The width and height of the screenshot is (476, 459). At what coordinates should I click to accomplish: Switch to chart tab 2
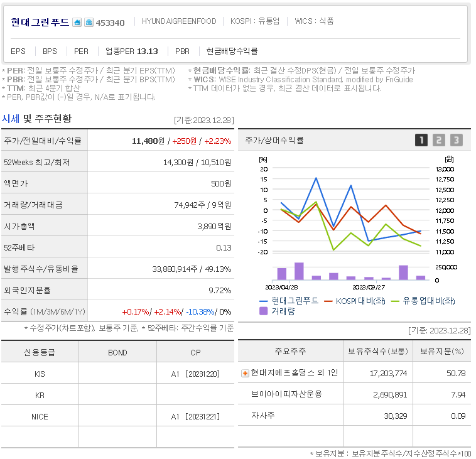coord(439,140)
